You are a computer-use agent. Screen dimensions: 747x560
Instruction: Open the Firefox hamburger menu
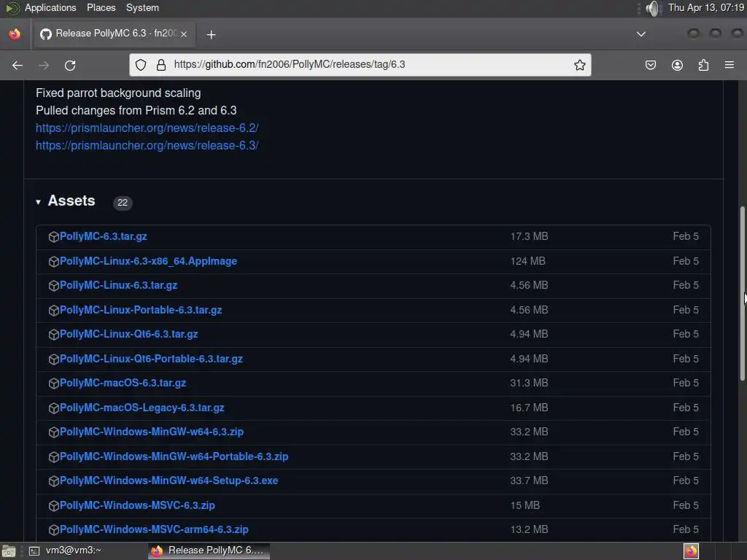729,65
